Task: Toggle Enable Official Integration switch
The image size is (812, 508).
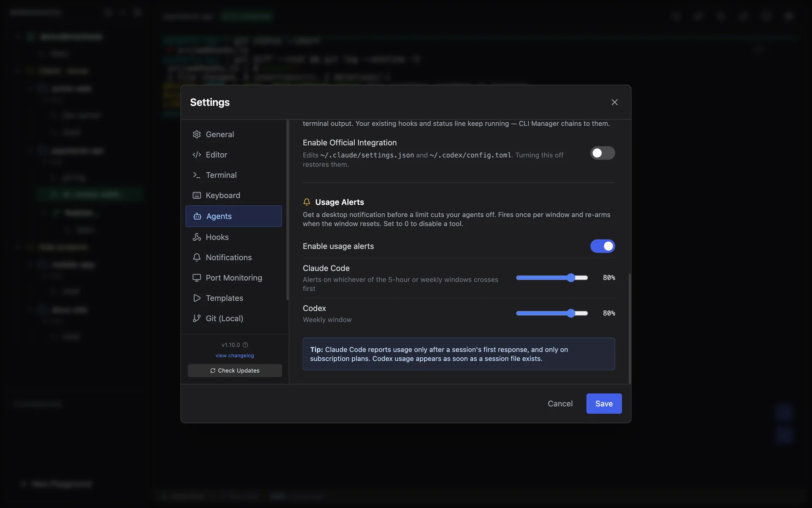Action: 603,153
